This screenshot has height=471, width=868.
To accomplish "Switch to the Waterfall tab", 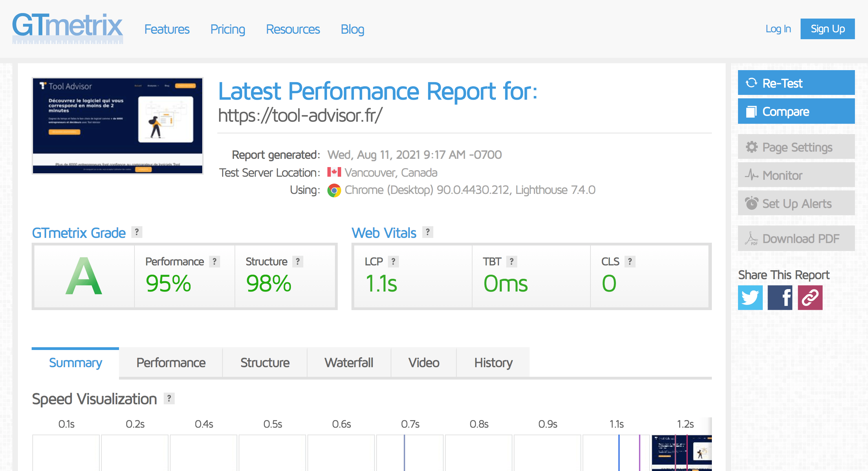I will click(349, 363).
